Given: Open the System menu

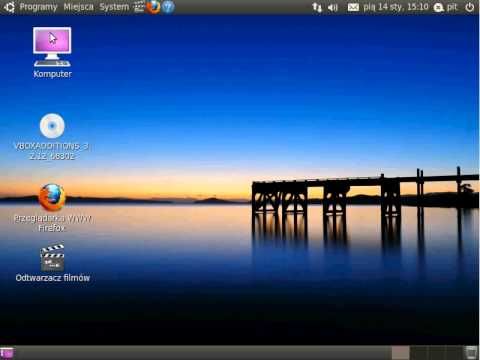Looking at the screenshot, I should coord(114,7).
